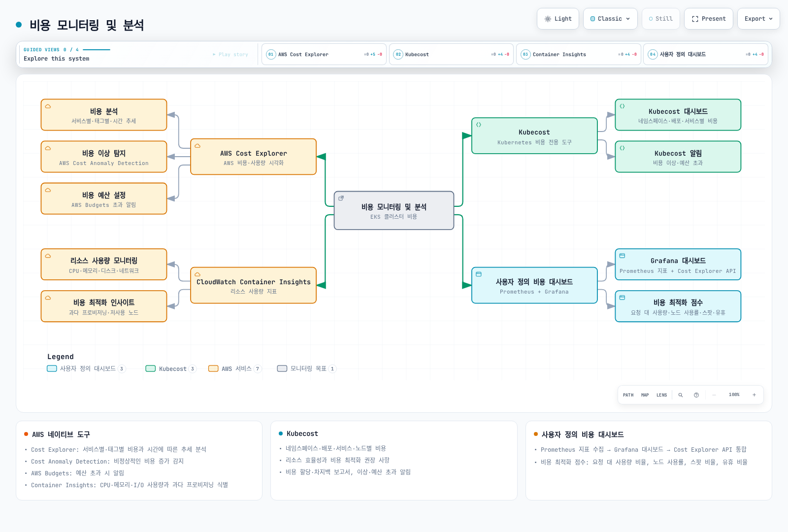Click code icon on Kubecost 알림 node
Screen dimensions: 788x532
pos(622,148)
